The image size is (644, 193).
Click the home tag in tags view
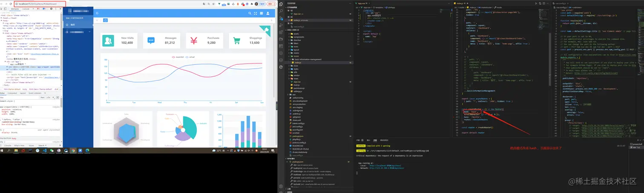tap(105, 20)
